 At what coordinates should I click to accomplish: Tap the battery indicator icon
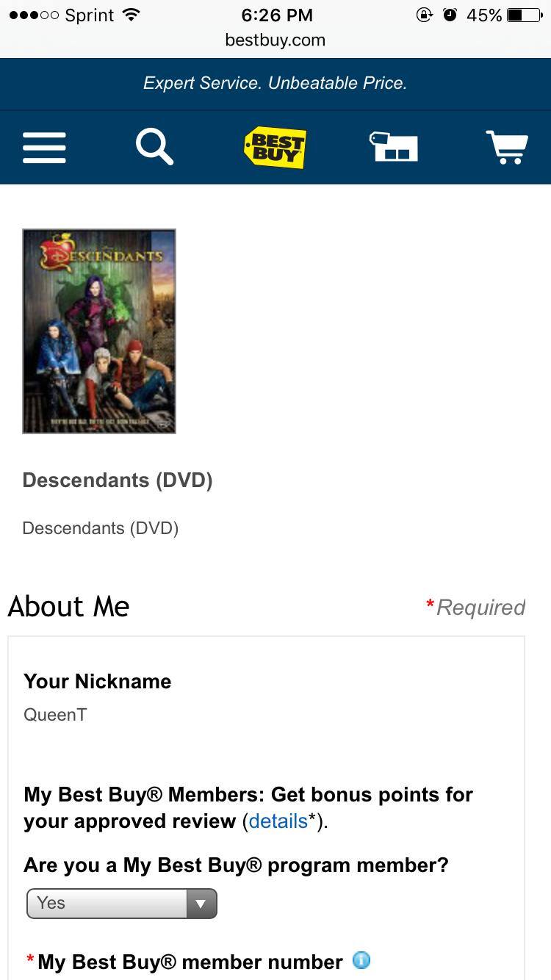[525, 15]
